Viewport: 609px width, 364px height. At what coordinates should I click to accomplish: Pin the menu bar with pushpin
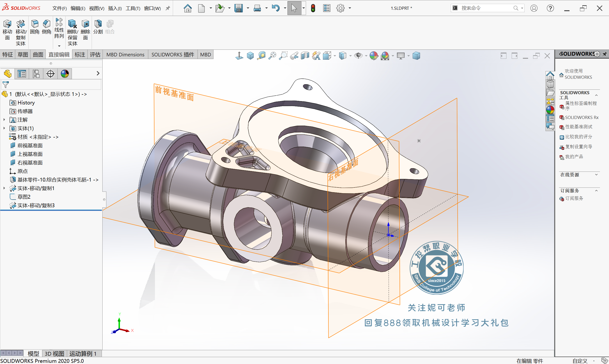(x=168, y=8)
